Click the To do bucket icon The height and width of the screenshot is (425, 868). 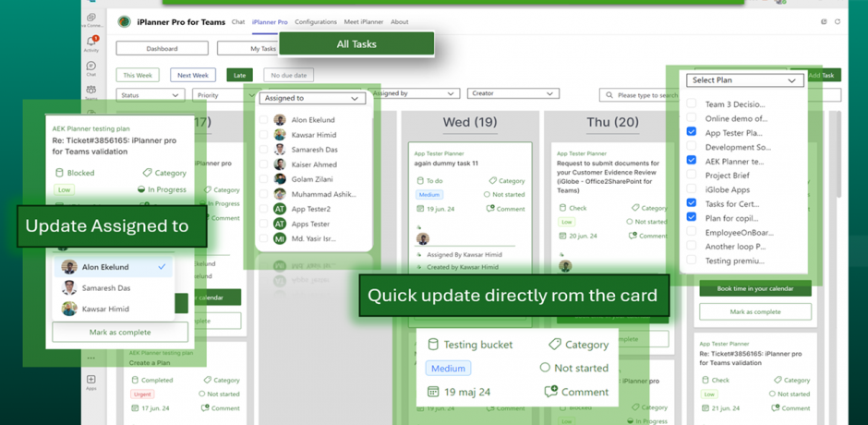click(420, 181)
